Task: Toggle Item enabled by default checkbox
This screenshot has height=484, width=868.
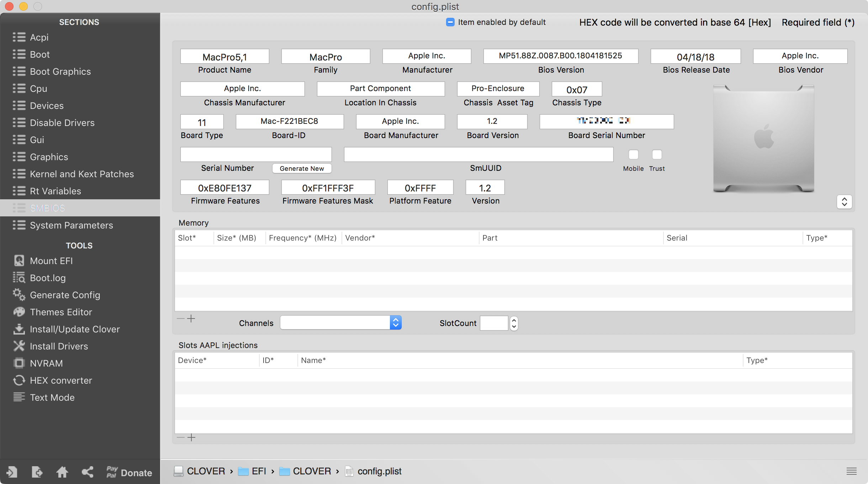Action: point(450,22)
